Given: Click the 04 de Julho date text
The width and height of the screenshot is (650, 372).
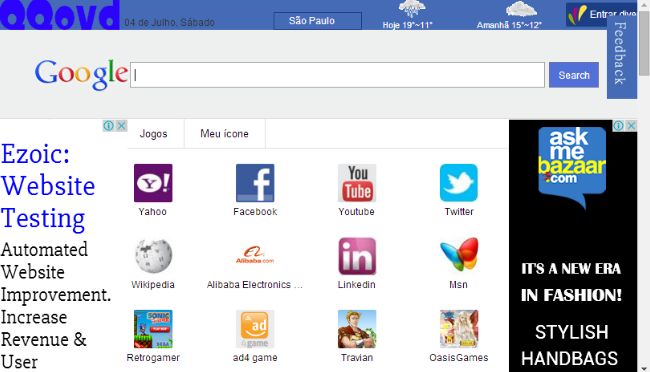Looking at the screenshot, I should [170, 22].
